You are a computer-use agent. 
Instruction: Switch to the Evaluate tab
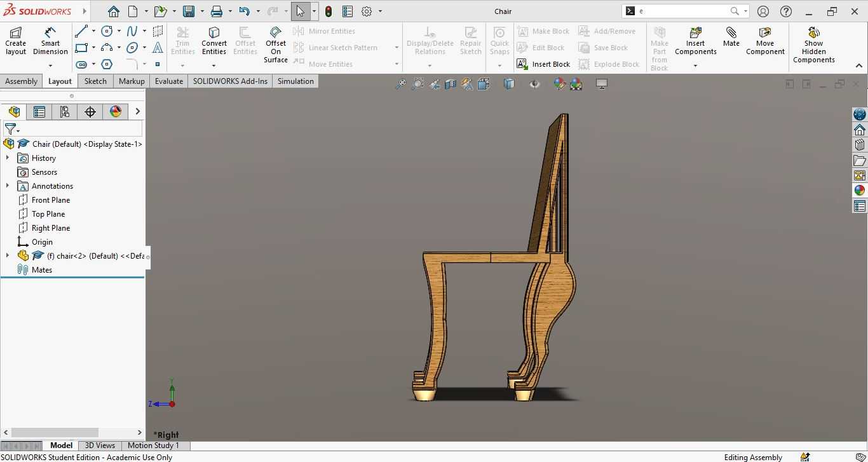point(168,81)
